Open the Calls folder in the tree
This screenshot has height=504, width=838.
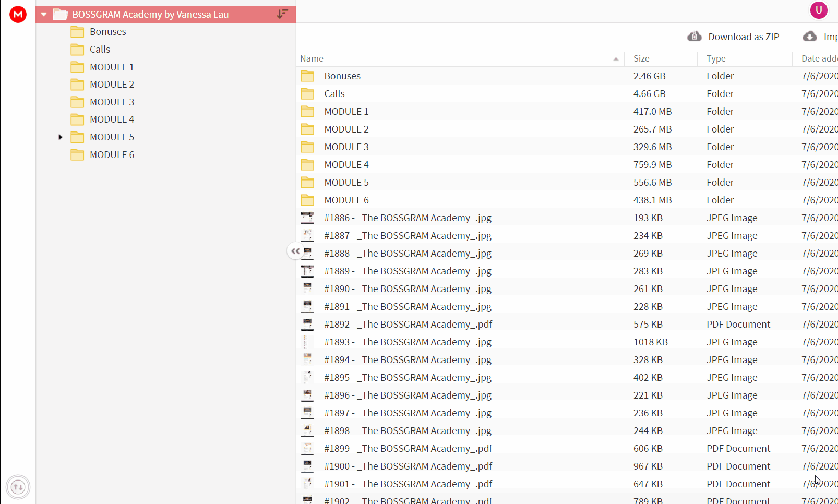pos(100,50)
